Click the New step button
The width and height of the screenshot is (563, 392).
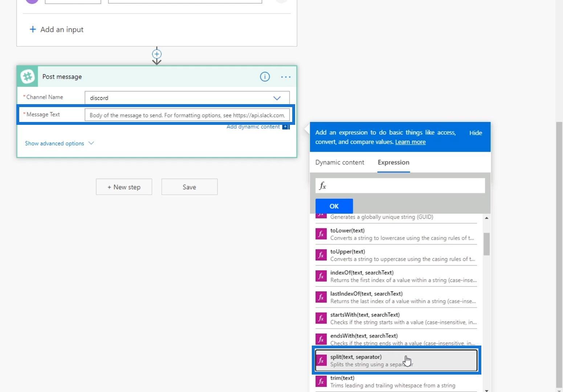(124, 187)
